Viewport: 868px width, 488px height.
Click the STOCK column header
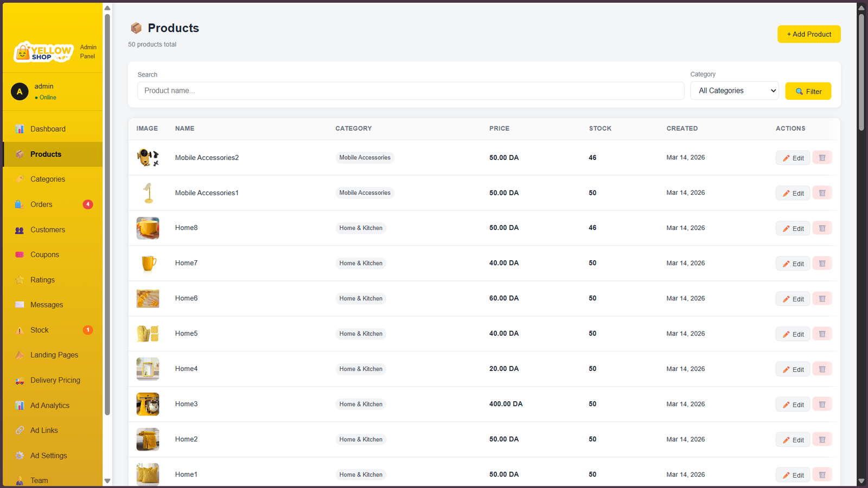(600, 129)
